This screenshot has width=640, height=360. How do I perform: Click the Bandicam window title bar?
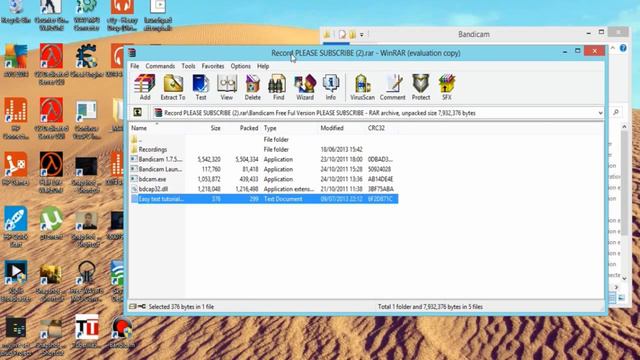click(473, 34)
